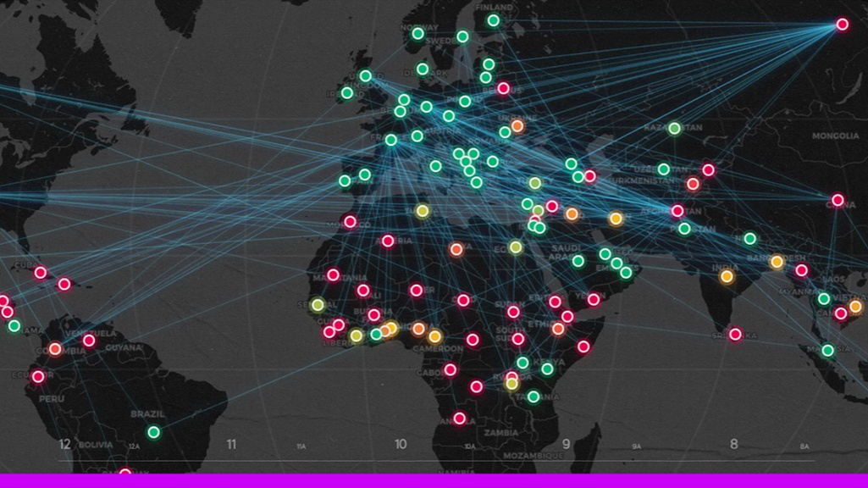Viewport: 868px width, 488px height.
Task: Click the red Ecuador node
Action: [x=37, y=377]
